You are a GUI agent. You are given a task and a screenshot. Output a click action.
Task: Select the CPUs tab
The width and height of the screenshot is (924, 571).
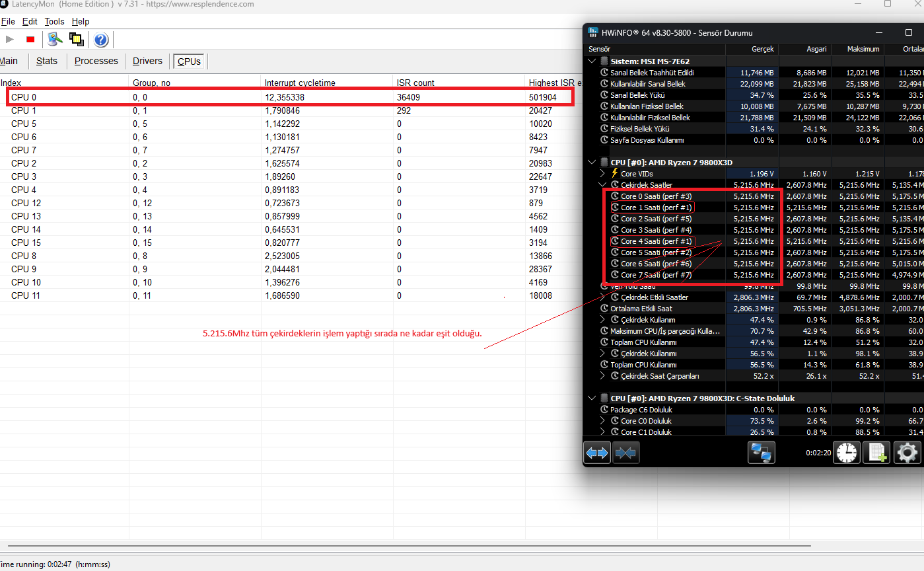(x=189, y=61)
